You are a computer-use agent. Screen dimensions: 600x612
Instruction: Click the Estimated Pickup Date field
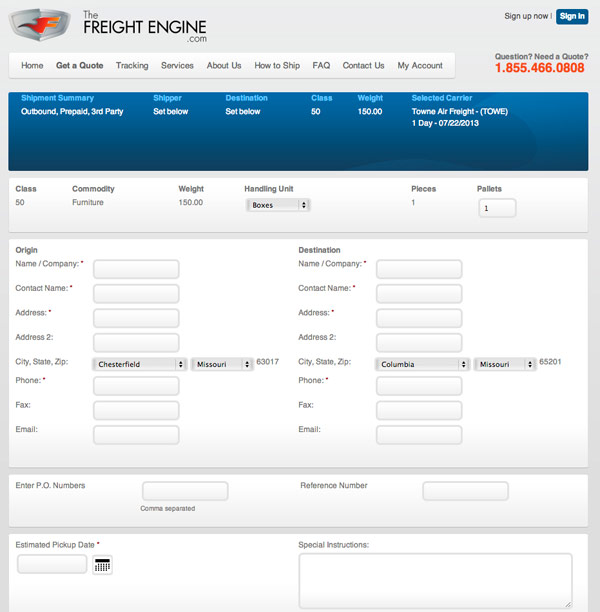point(52,564)
